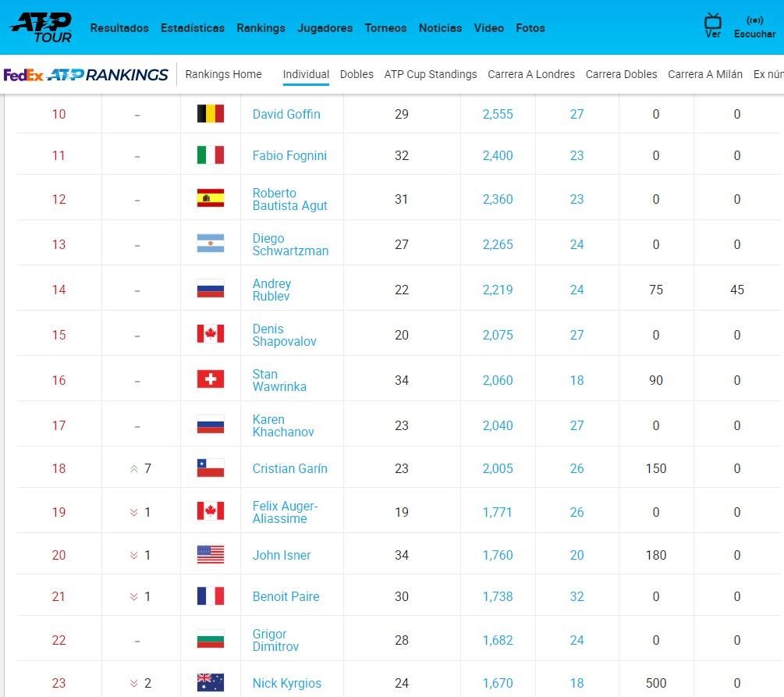784x697 pixels.
Task: Open Benoit Paire's tournaments played link 32
Action: [x=576, y=596]
